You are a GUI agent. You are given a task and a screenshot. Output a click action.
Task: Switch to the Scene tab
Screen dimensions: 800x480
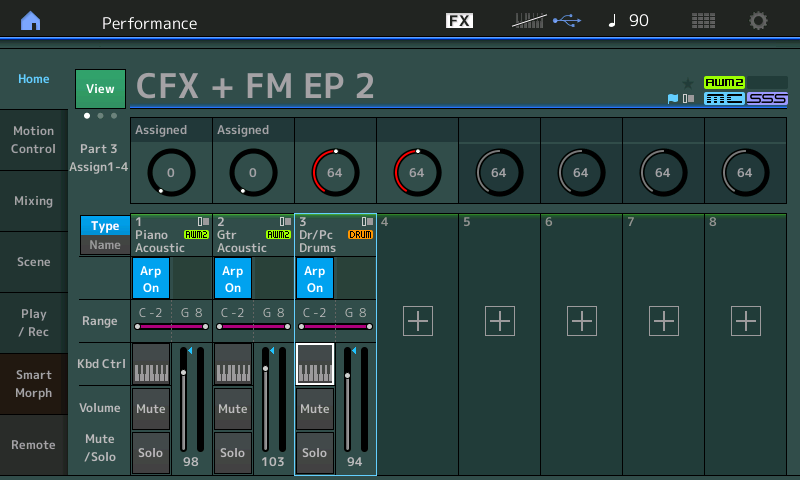[34, 262]
